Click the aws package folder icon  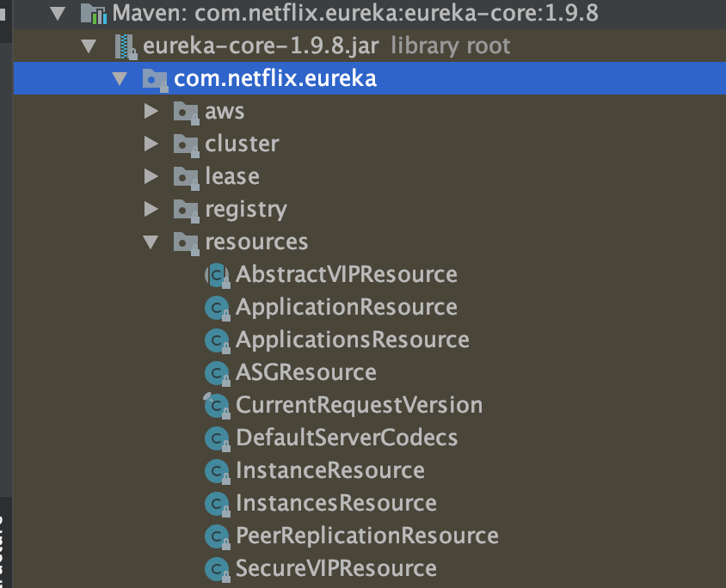(186, 112)
